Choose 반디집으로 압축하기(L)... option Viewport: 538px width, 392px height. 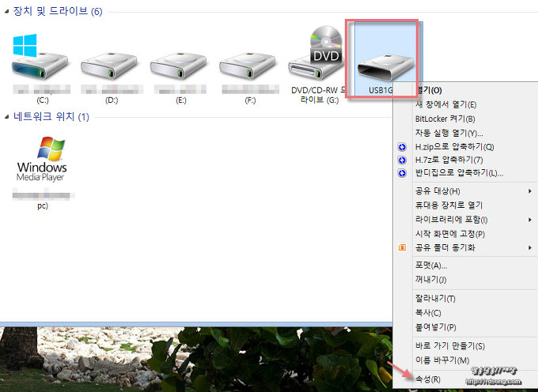pos(459,173)
